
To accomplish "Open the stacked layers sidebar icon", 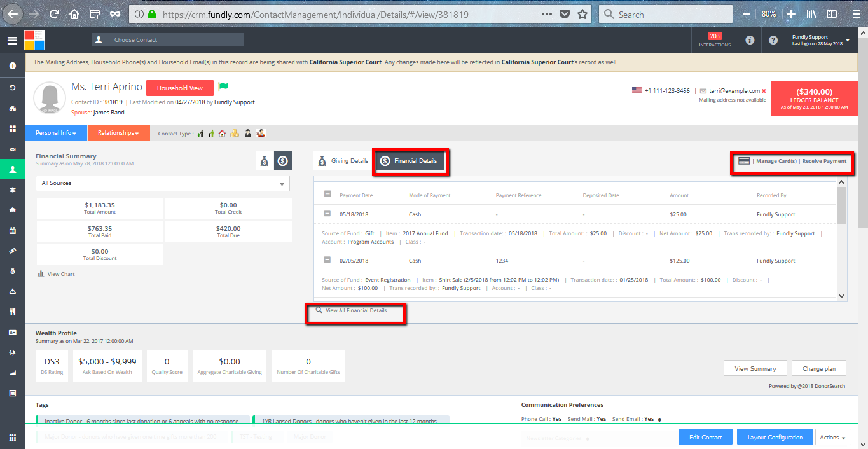I will coord(12,190).
